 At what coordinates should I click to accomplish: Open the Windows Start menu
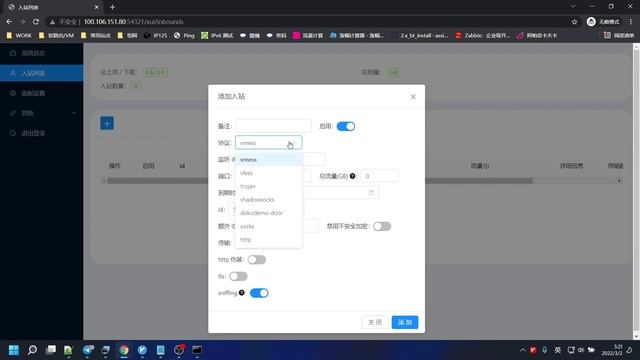coord(13,350)
